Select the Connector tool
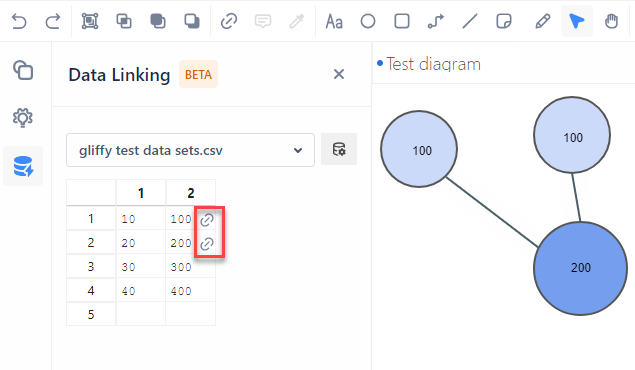This screenshot has width=635, height=370. coord(436,21)
